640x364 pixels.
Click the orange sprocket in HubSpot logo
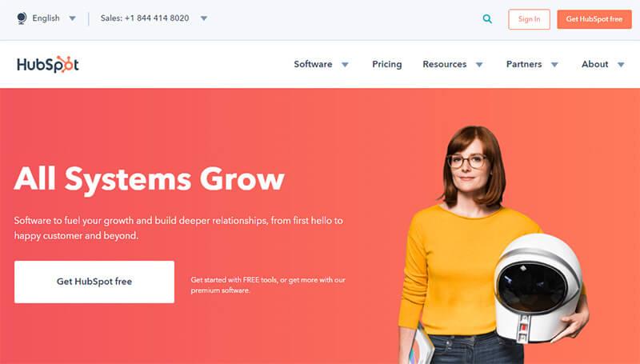65,64
